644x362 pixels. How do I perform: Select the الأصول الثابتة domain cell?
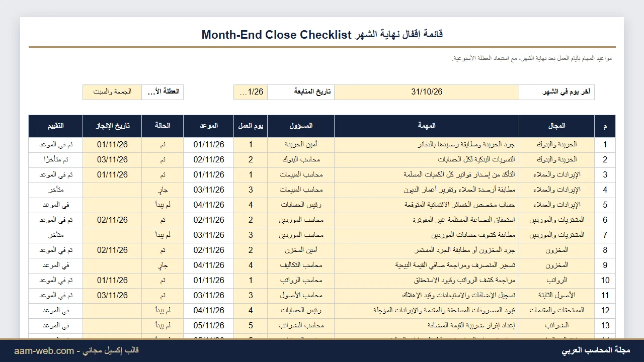coord(556,296)
